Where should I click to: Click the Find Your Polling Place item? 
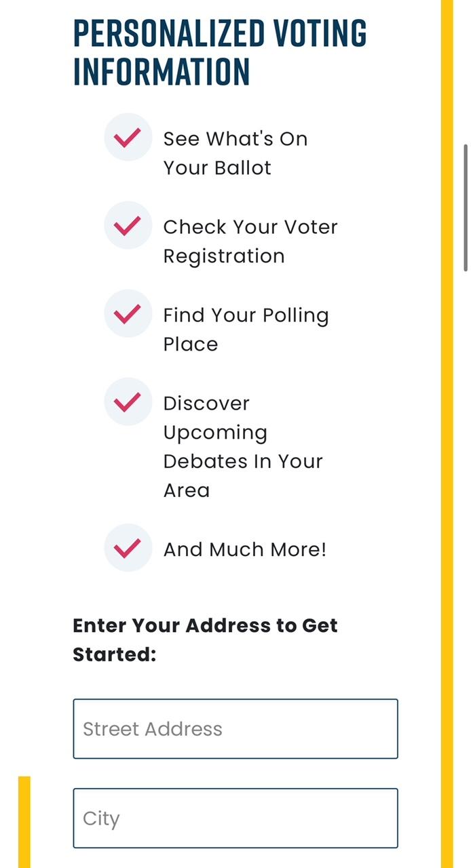246,329
